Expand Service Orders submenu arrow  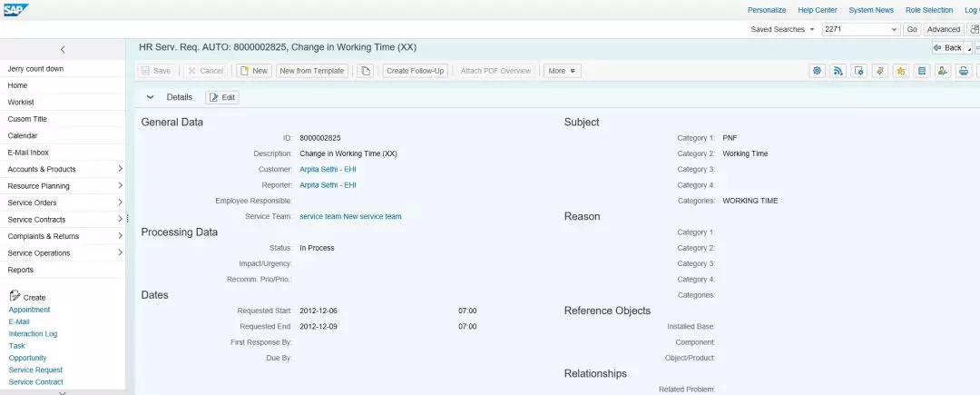click(x=120, y=202)
